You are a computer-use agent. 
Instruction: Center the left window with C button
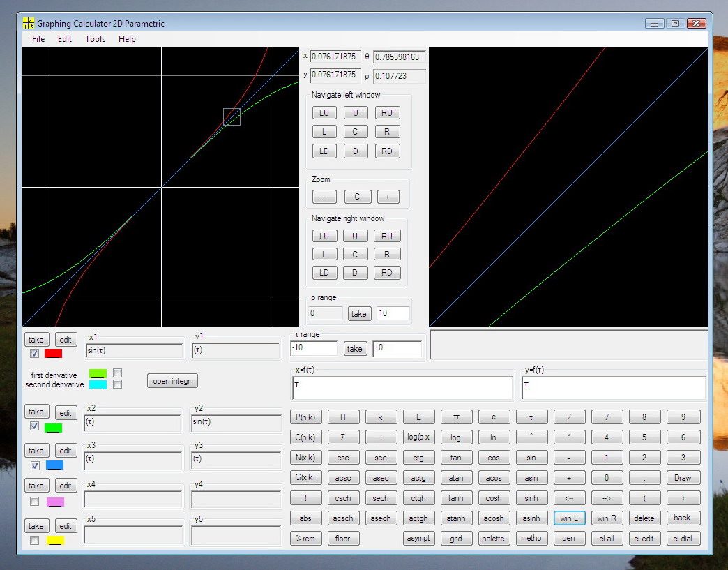(x=355, y=132)
